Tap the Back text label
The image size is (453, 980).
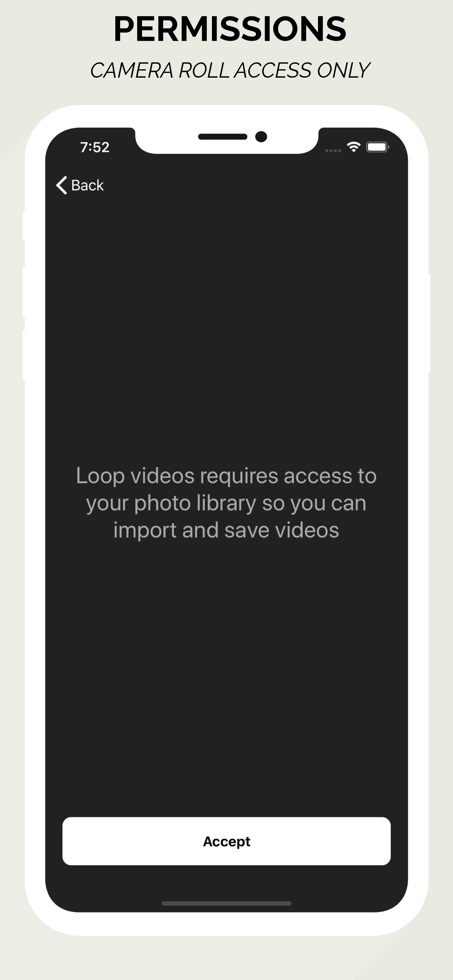click(87, 185)
